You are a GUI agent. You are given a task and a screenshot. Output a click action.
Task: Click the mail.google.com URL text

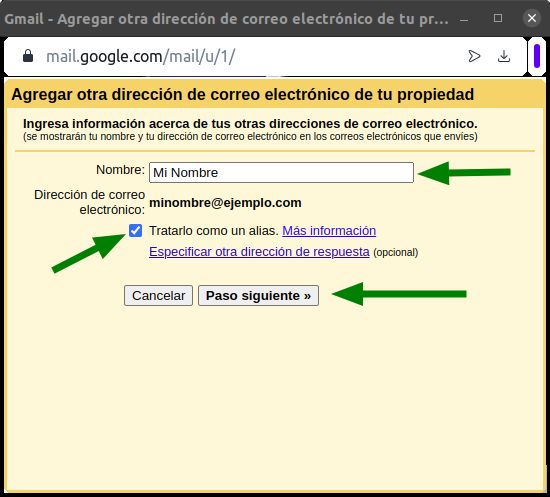[141, 56]
